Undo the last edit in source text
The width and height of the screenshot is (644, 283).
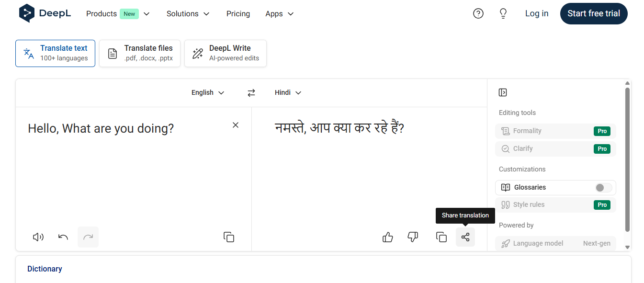(63, 237)
